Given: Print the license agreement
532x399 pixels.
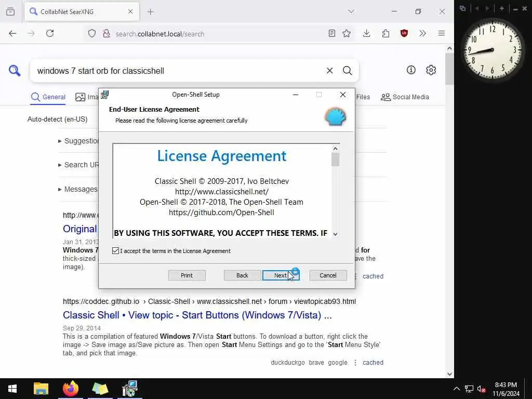Looking at the screenshot, I should (x=187, y=275).
